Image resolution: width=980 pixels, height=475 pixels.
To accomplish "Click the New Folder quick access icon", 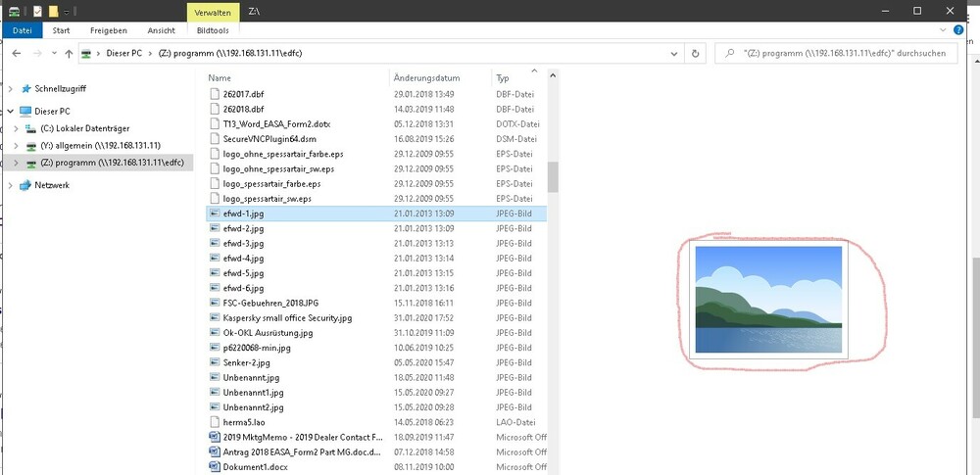I will 54,11.
